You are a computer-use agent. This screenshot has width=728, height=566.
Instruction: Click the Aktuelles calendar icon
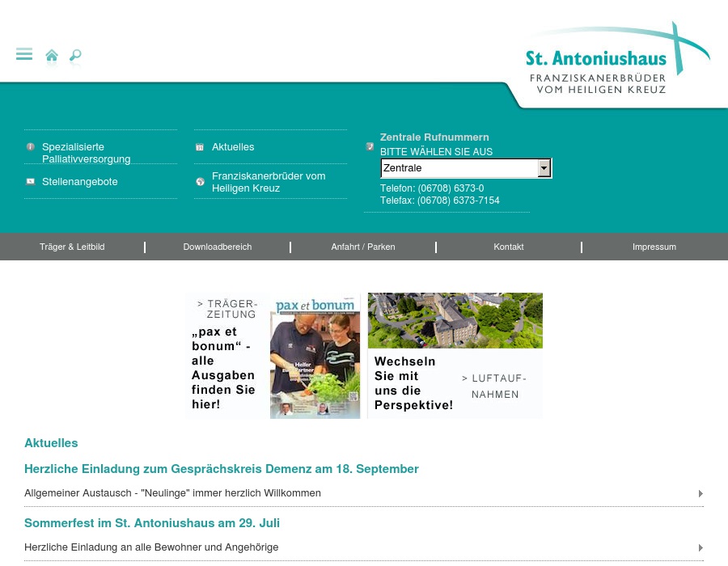200,146
